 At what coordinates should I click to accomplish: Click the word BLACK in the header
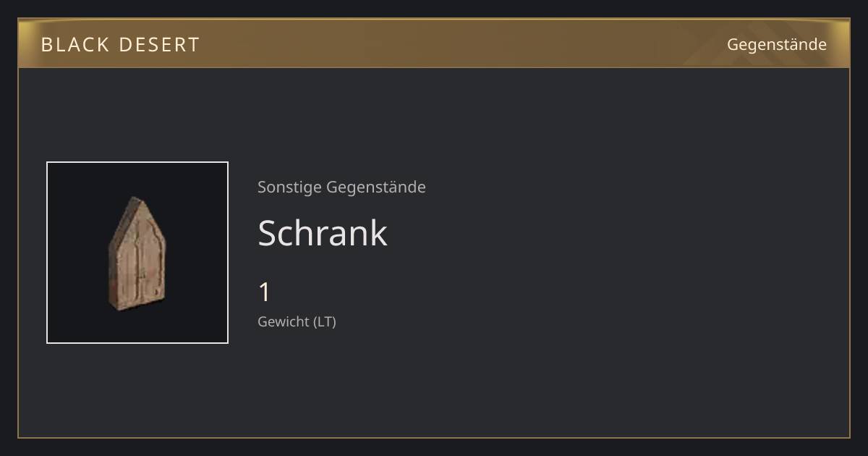tap(75, 45)
